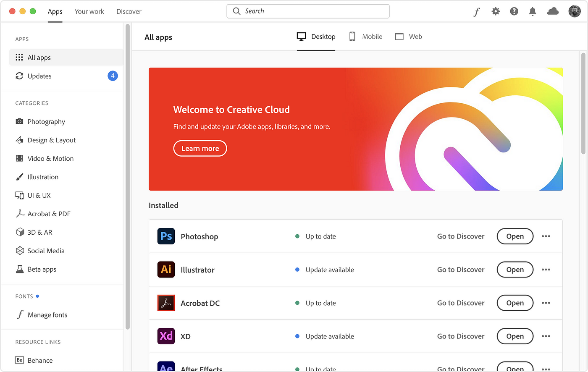The height and width of the screenshot is (372, 588).
Task: Click the Manage fonts f icon
Action: (x=20, y=314)
